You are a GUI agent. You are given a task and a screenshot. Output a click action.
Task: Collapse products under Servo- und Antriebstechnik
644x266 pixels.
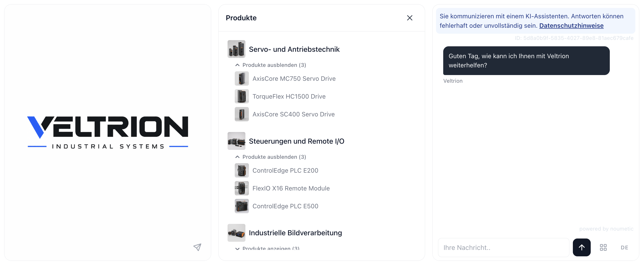click(270, 65)
